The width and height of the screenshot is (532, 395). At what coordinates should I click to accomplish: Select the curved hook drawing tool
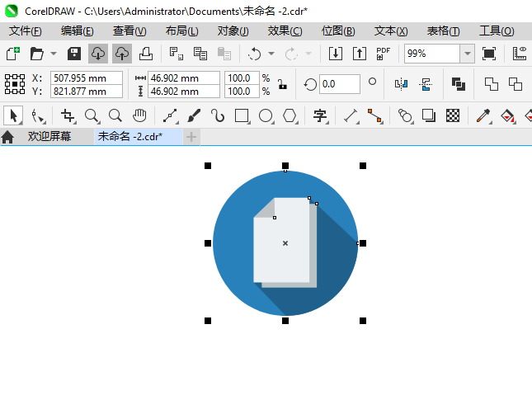(218, 115)
